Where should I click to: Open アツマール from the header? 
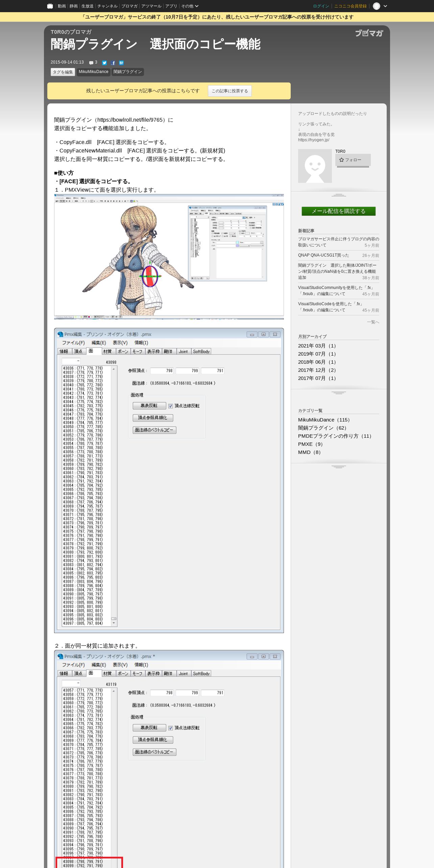click(x=151, y=6)
